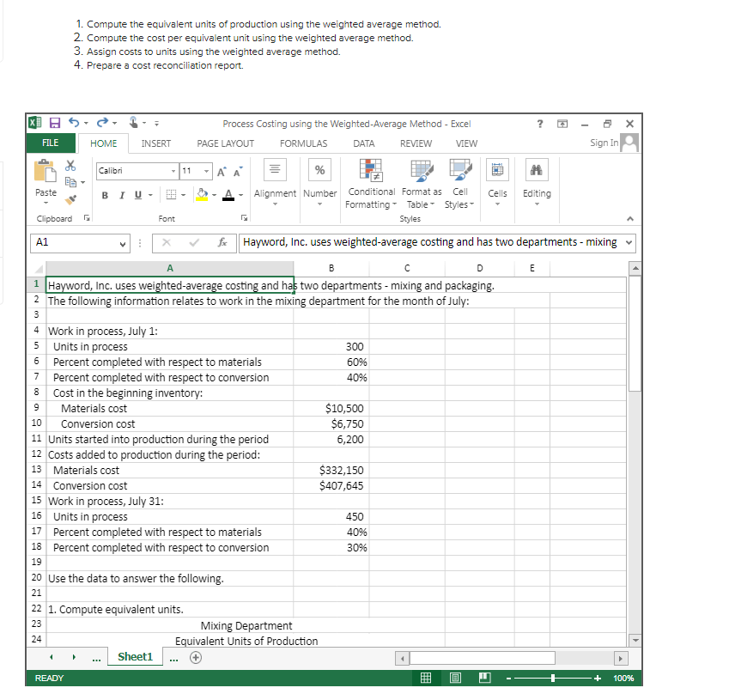Screen dimensions: 735x700
Task: Switch to the FORMULAS ribbon tab
Action: pyautogui.click(x=303, y=143)
